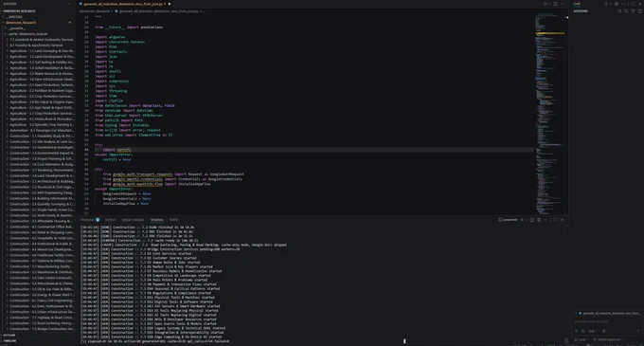Click line 44 'import certifi' in the editor
Screen dimensions: 644x346
point(117,150)
